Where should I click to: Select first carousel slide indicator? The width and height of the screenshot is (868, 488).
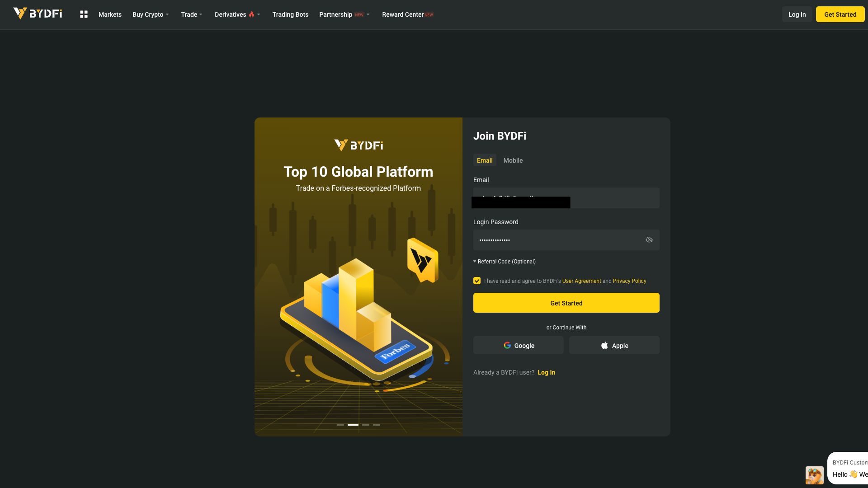pos(340,425)
